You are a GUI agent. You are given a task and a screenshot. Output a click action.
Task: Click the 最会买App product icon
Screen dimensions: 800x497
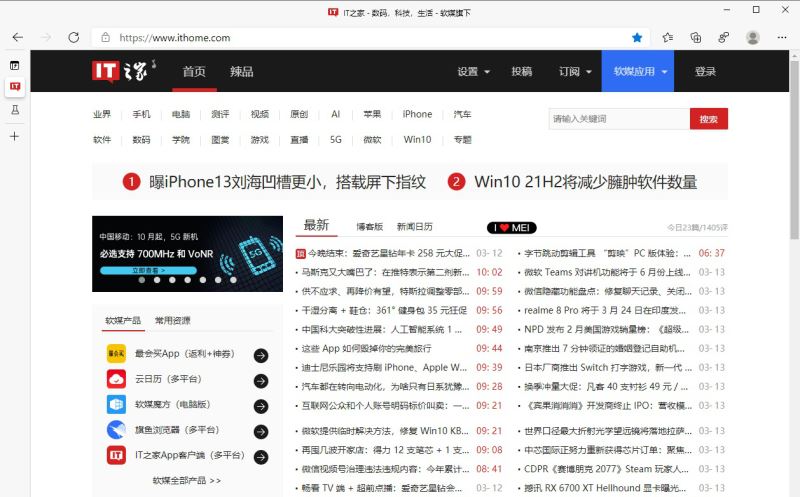tap(116, 354)
